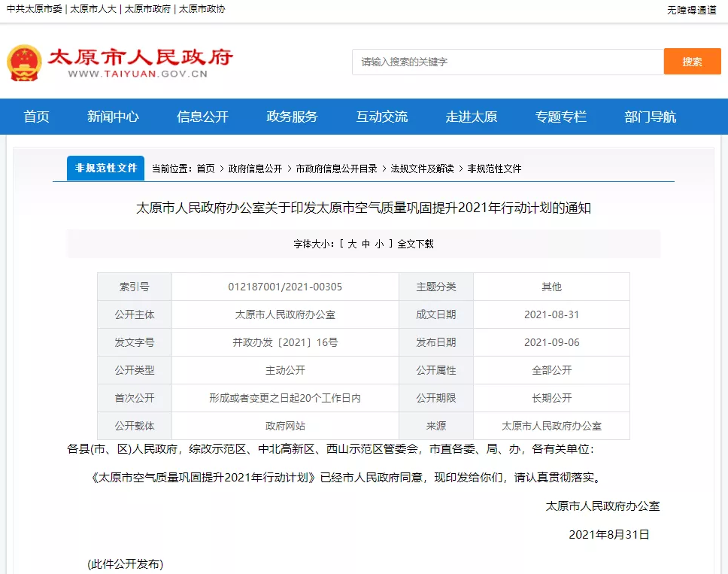
Task: Click the 发文字号 label cell
Action: 135,343
